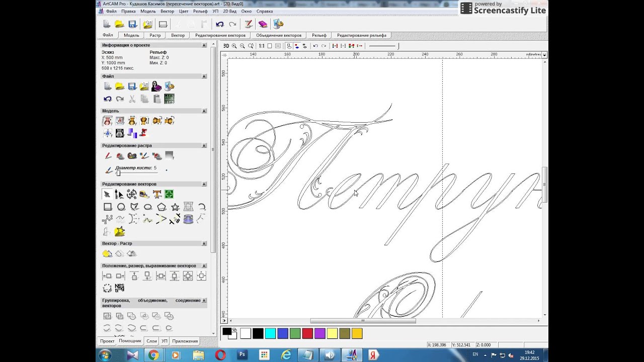The image size is (644, 362).
Task: Click the scissors trim vectors icon
Action: click(x=175, y=219)
